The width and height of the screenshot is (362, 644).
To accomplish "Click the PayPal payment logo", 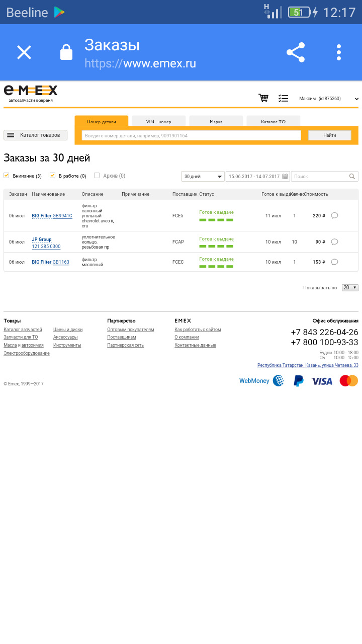I will pyautogui.click(x=299, y=381).
